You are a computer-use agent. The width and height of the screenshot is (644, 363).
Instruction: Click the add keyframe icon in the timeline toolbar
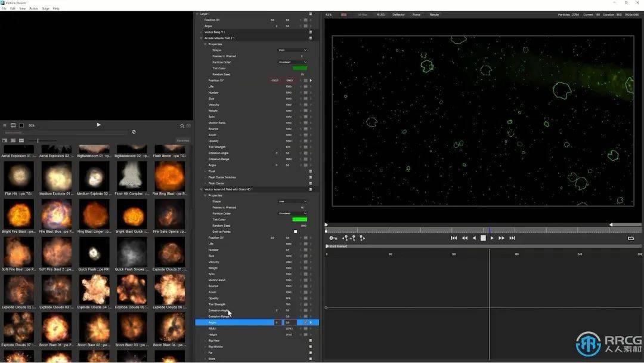352,238
